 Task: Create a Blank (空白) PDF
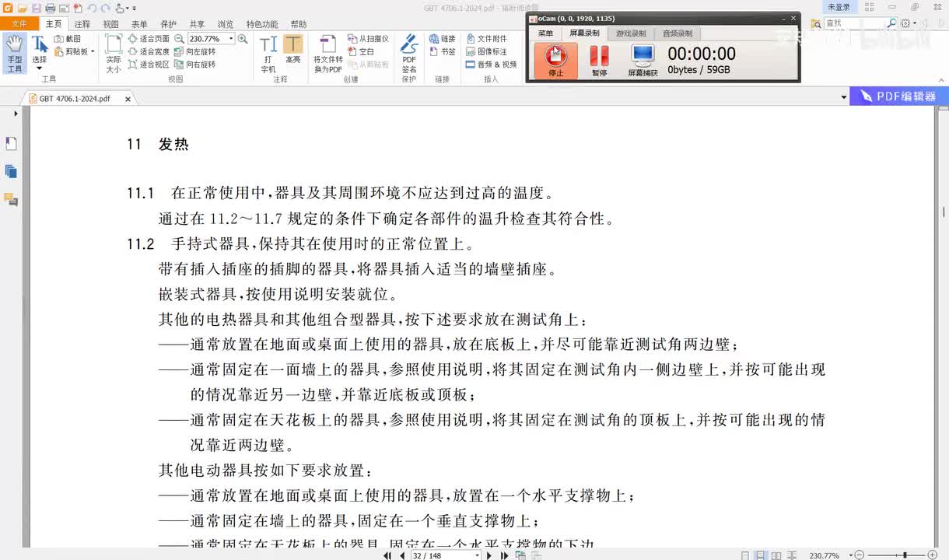[x=361, y=51]
